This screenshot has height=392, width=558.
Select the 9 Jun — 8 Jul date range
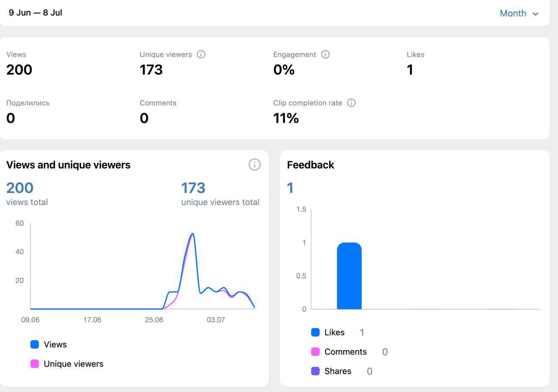(35, 13)
